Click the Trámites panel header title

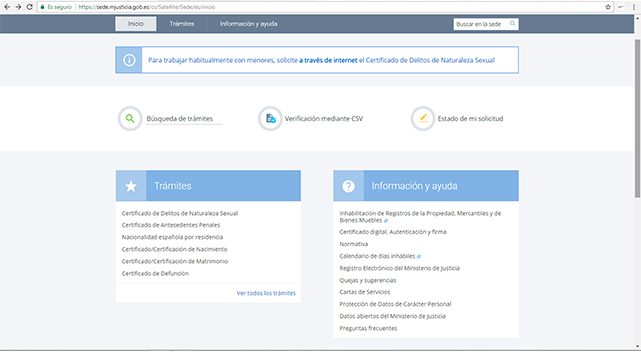[x=173, y=186]
